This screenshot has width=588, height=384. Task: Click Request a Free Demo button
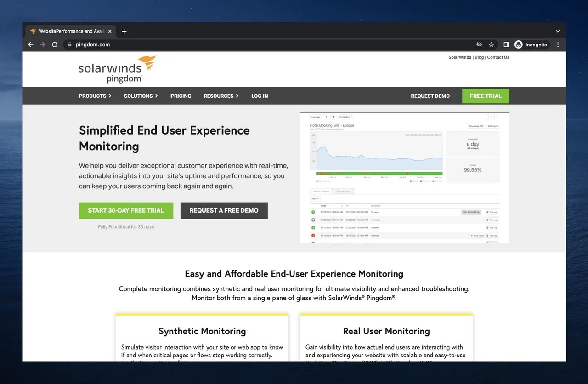[x=224, y=210]
